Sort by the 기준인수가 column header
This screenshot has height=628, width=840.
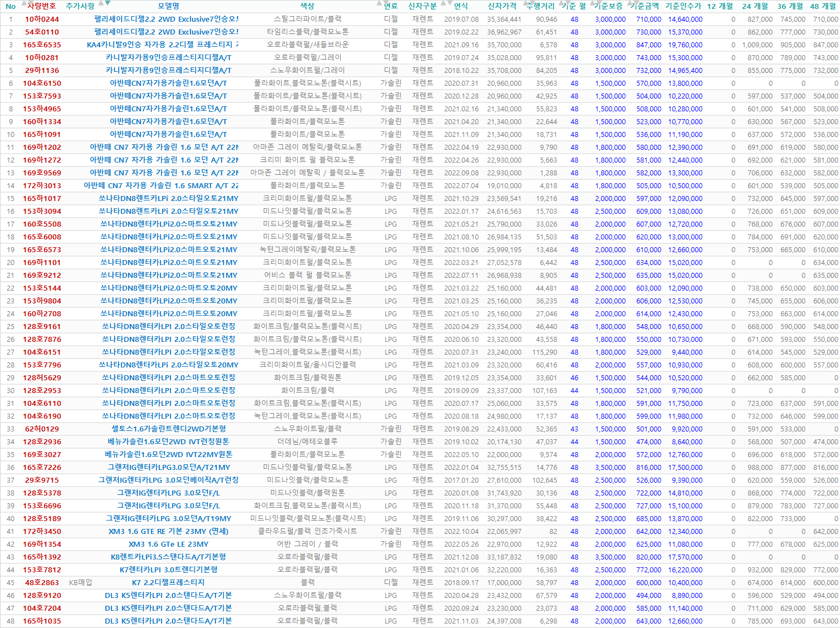(x=683, y=6)
